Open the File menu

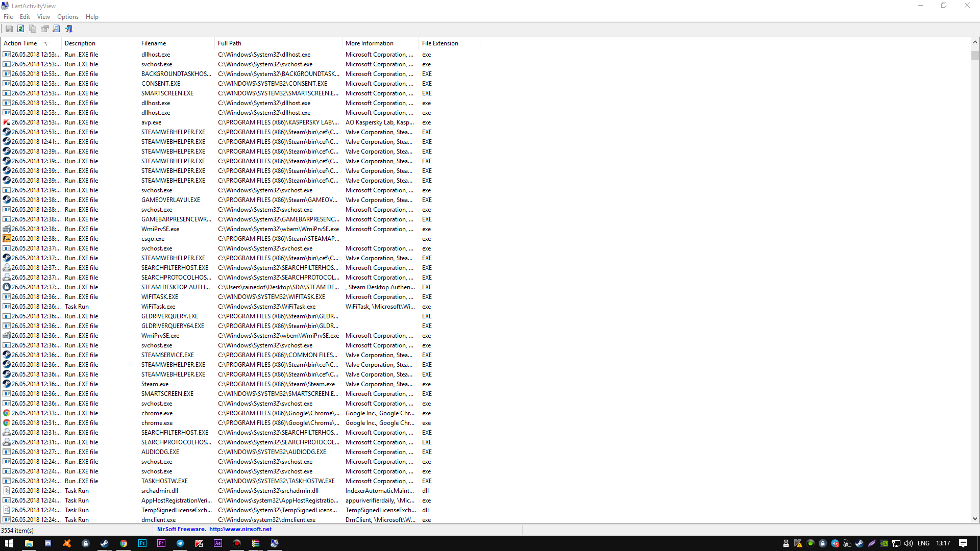coord(8,17)
